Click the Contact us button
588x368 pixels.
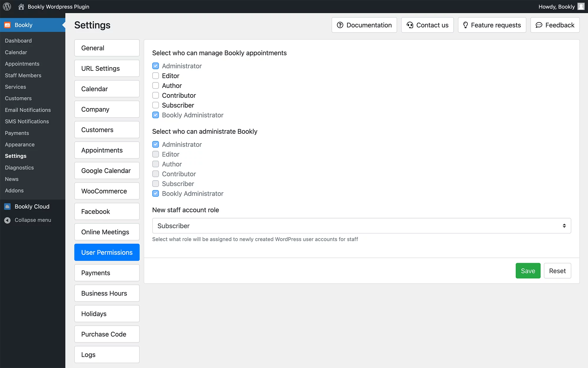click(x=427, y=25)
